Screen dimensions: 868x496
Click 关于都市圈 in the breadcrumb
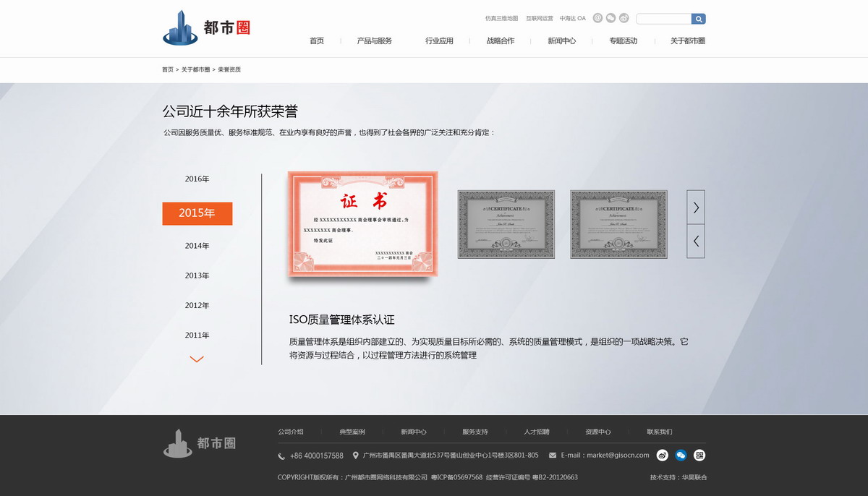coord(195,69)
